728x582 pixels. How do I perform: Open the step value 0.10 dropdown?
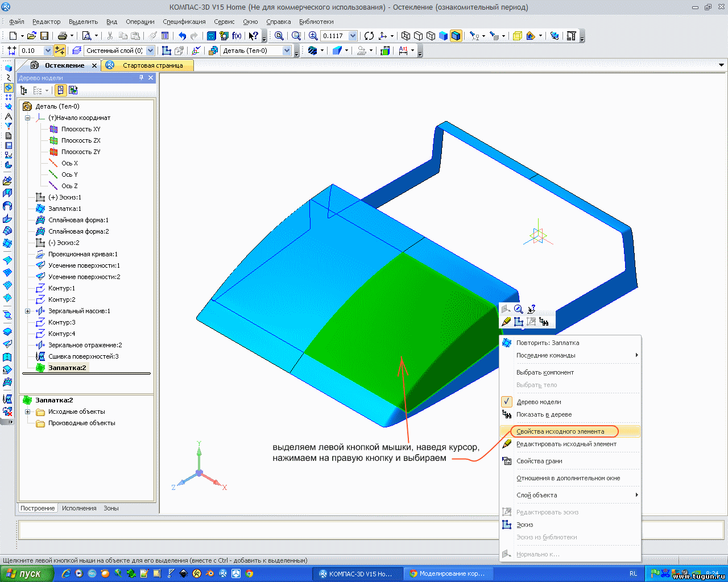(x=47, y=51)
